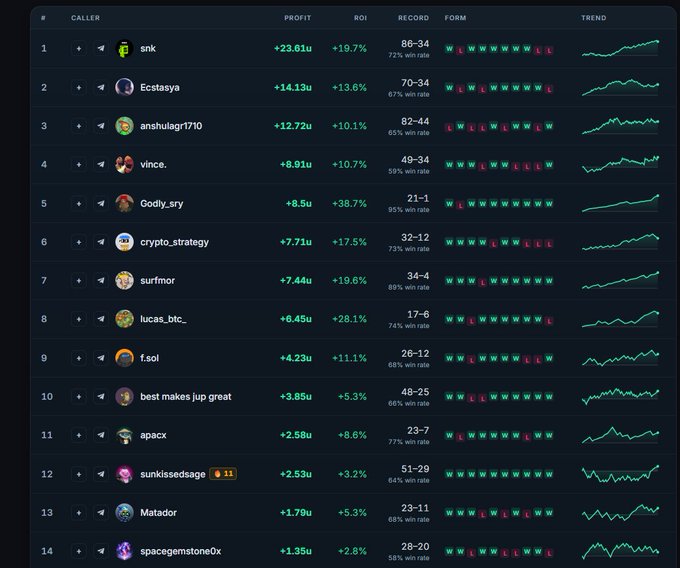Click the 21–1 record for Godly_sry

[418, 199]
